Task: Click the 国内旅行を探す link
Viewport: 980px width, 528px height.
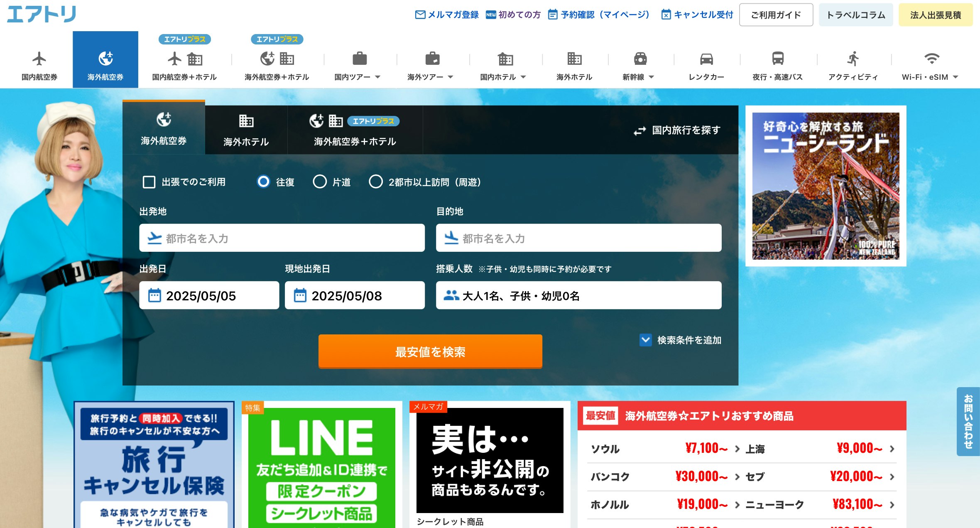Action: click(677, 130)
